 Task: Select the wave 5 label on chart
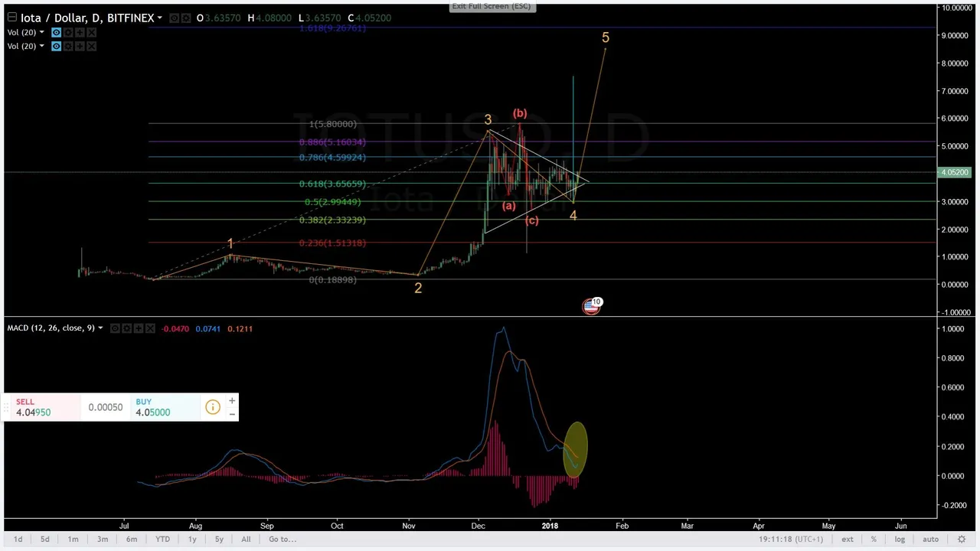click(606, 37)
